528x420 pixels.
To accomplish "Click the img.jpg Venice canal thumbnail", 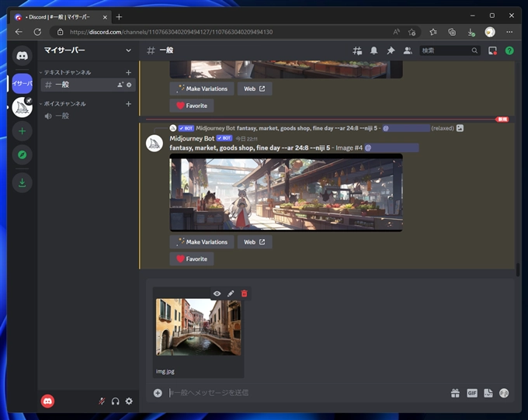I will [198, 327].
